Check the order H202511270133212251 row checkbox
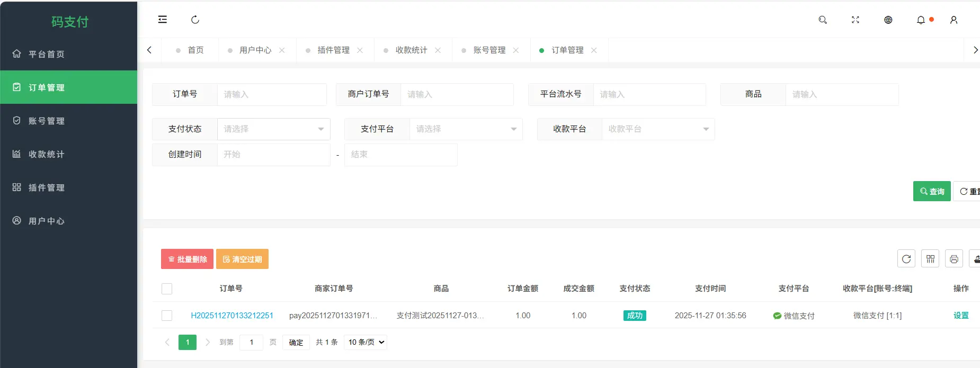 (x=167, y=316)
